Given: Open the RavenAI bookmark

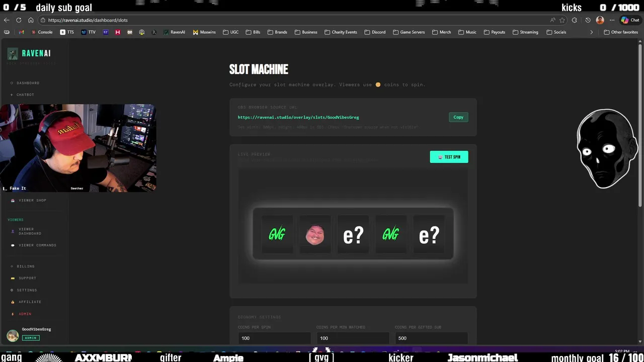Looking at the screenshot, I should coord(174,32).
